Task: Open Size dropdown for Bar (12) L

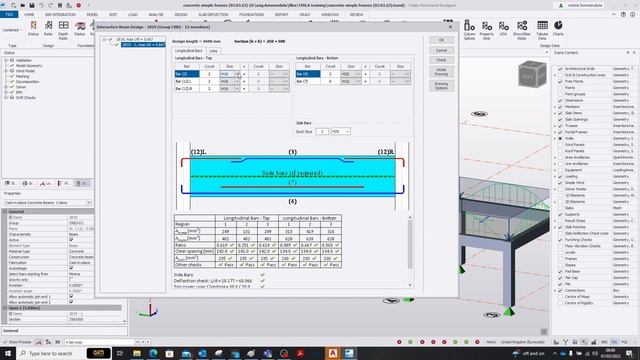Action: pos(237,81)
